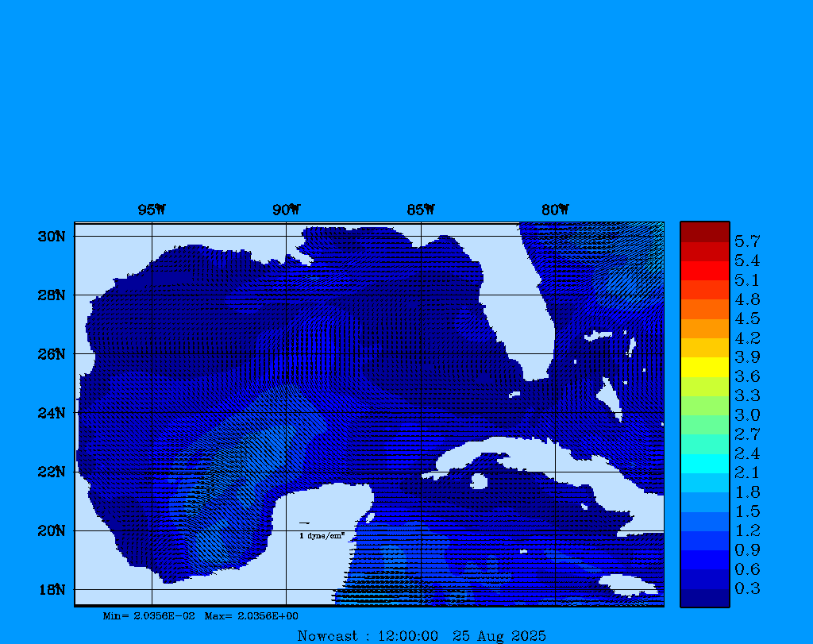Click the dark red swatch atop the colorbar
This screenshot has height=644, width=813.
704,231
